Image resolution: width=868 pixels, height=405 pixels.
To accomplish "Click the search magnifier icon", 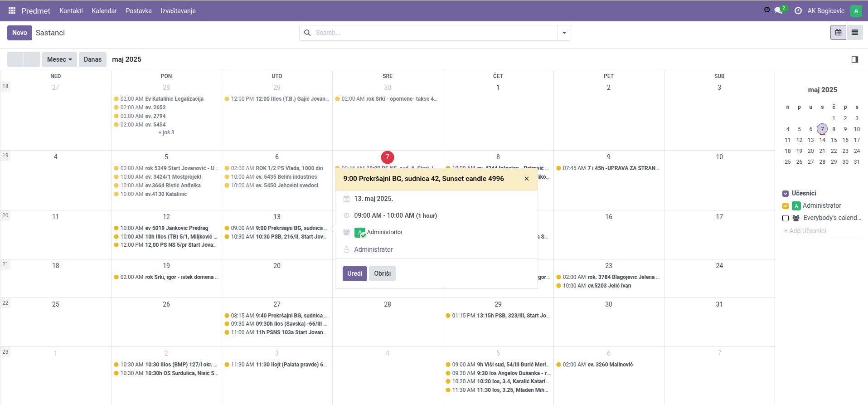I will [x=307, y=33].
